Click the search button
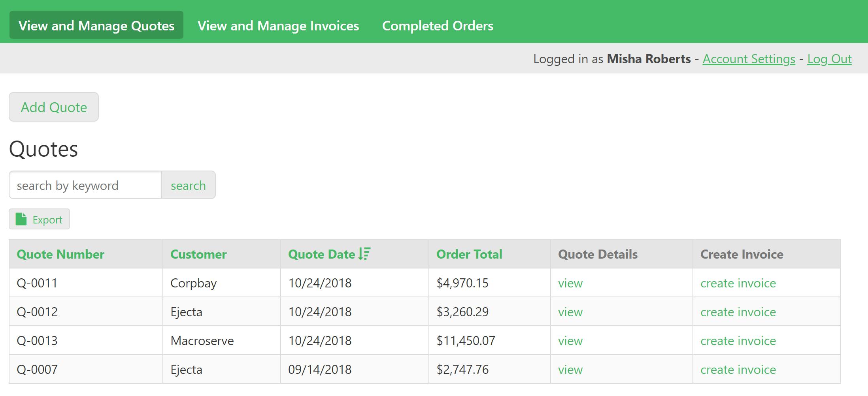Screen dimensions: 868x396 pyautogui.click(x=188, y=185)
